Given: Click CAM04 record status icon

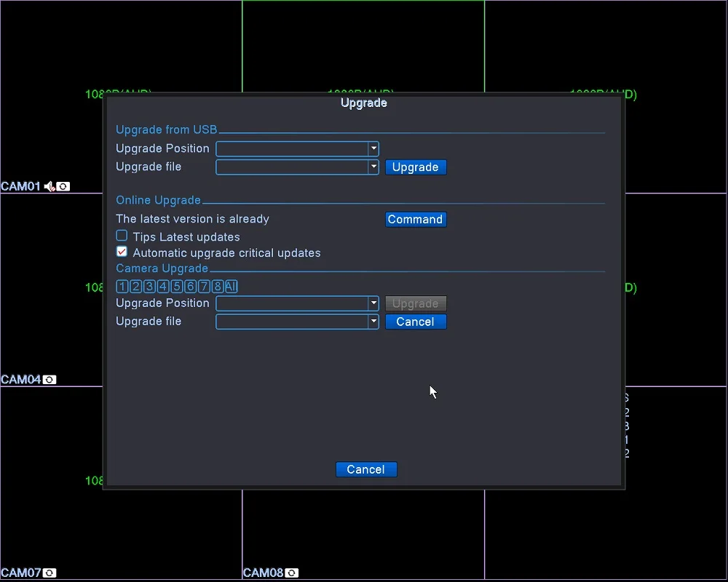Looking at the screenshot, I should point(50,380).
